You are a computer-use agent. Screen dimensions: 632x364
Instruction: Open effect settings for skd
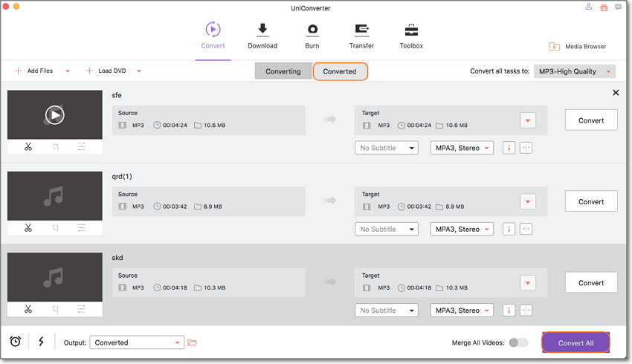point(82,309)
